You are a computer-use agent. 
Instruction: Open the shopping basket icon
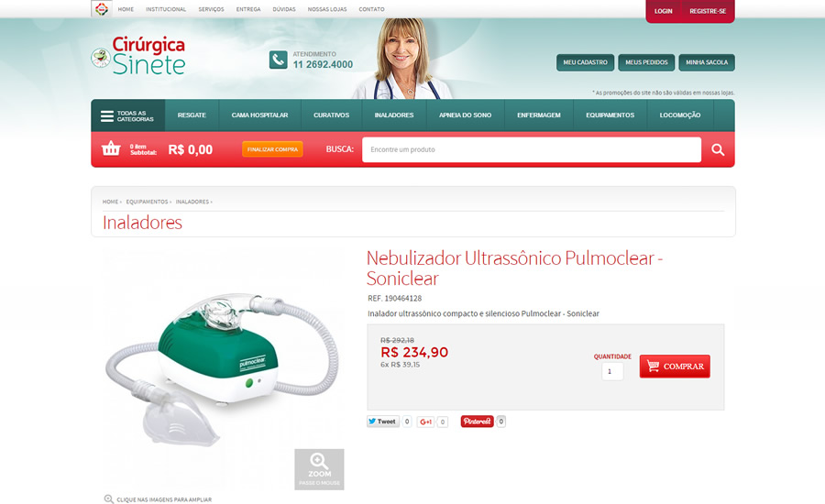pos(111,148)
